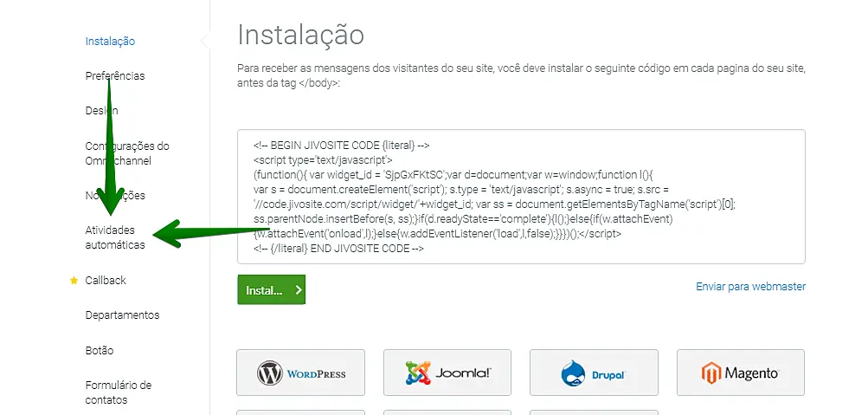Open the Callback section
The width and height of the screenshot is (868, 415).
click(x=106, y=281)
